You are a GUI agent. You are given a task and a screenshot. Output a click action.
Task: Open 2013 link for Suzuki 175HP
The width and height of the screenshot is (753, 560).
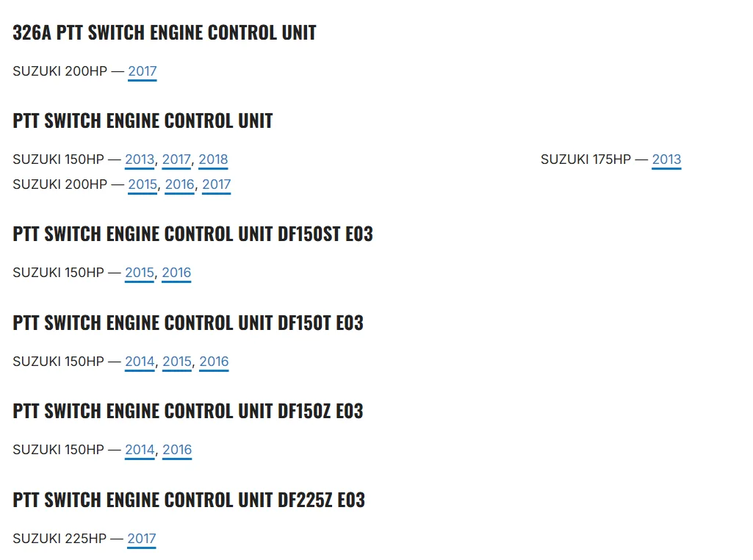pos(666,159)
